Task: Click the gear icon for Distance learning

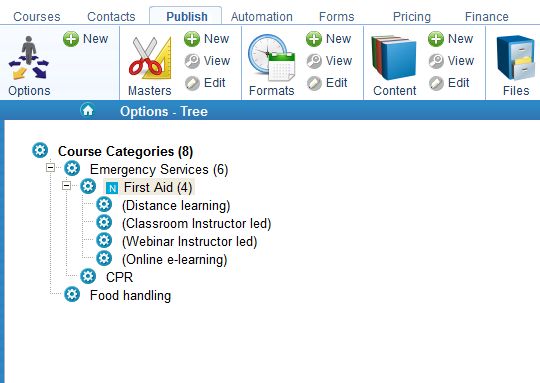Action: tap(104, 205)
